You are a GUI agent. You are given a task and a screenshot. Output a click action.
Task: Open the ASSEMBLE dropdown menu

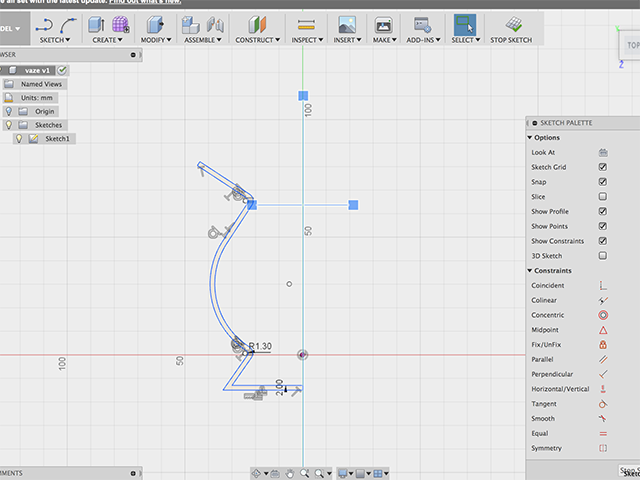click(202, 40)
